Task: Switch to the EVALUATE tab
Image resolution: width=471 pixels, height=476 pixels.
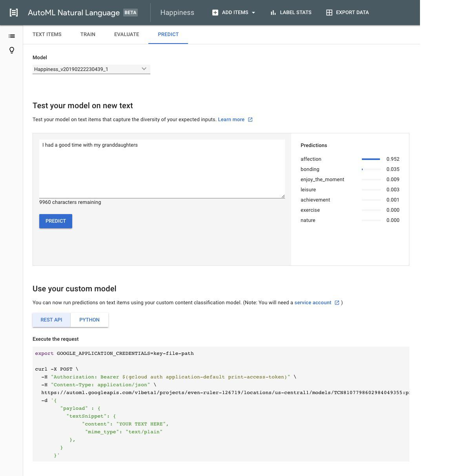Action: click(x=126, y=35)
